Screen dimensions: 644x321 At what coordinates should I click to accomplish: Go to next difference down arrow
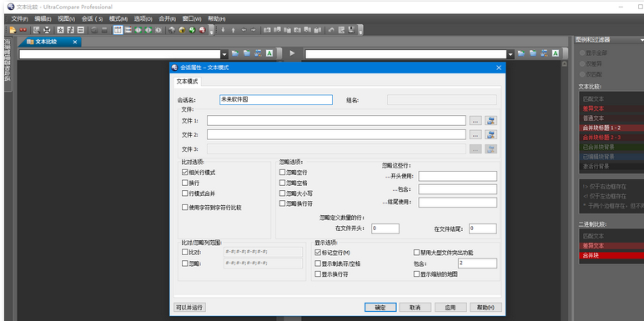pos(223,29)
